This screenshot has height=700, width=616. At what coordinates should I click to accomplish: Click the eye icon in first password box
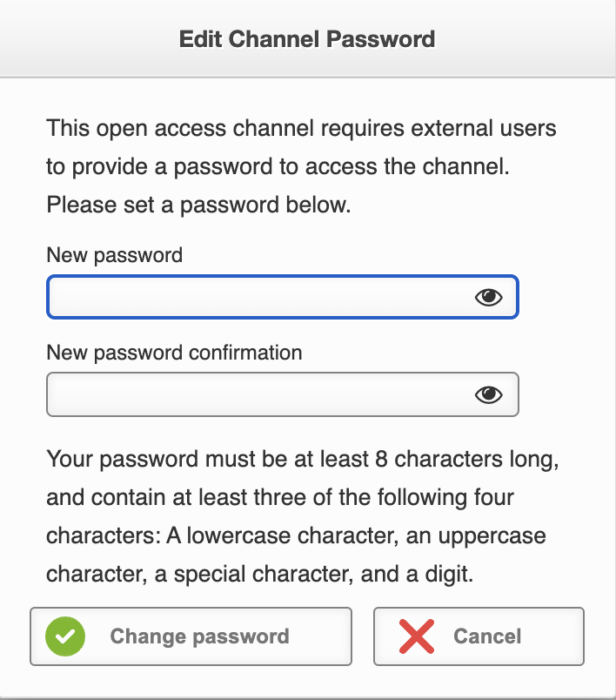488,297
